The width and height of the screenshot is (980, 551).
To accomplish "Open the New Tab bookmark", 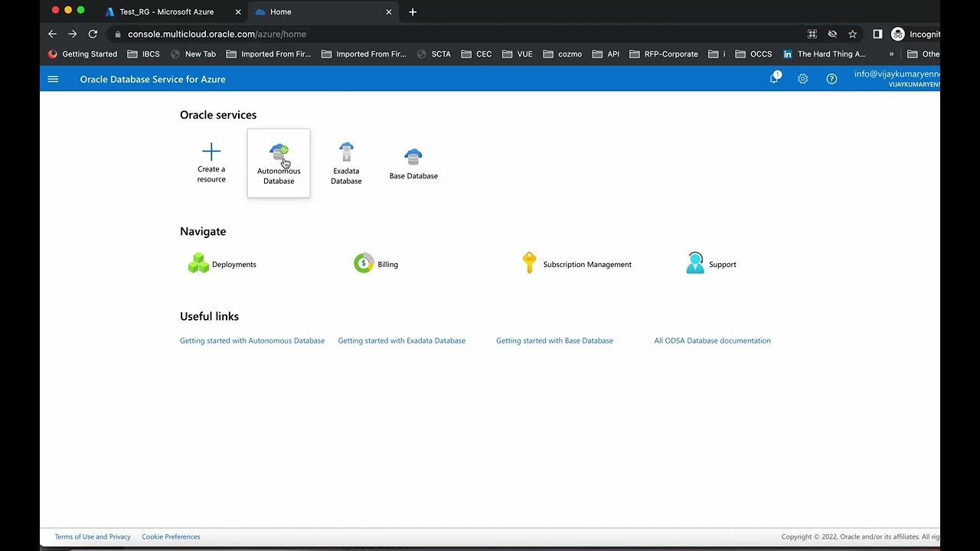I will [x=193, y=54].
